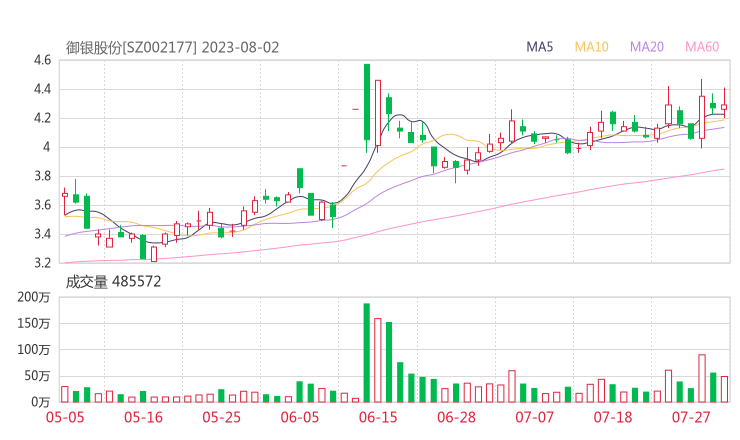Viewport: 740px width, 440px height.
Task: Click the 06-28 date axis label
Action: 456,417
